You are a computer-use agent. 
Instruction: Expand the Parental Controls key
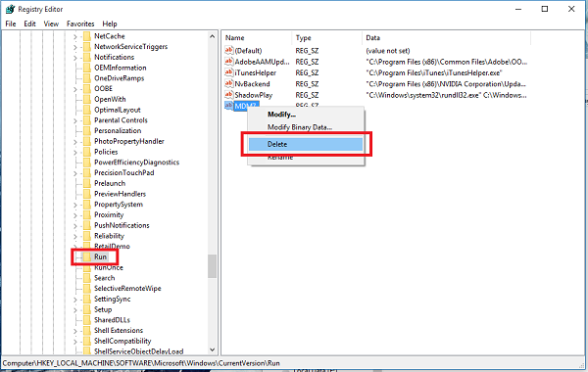point(75,120)
